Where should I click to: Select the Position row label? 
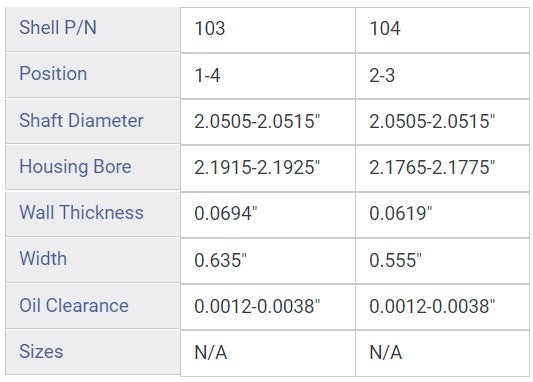[x=92, y=75]
